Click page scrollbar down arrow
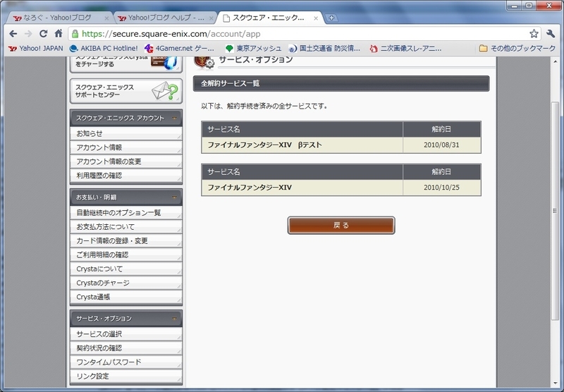This screenshot has height=392, width=564. click(556, 384)
